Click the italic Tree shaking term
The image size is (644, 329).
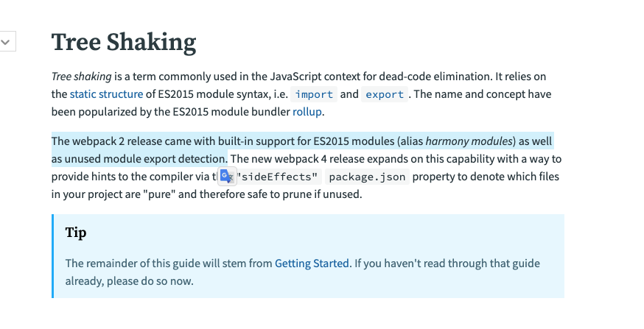(81, 77)
